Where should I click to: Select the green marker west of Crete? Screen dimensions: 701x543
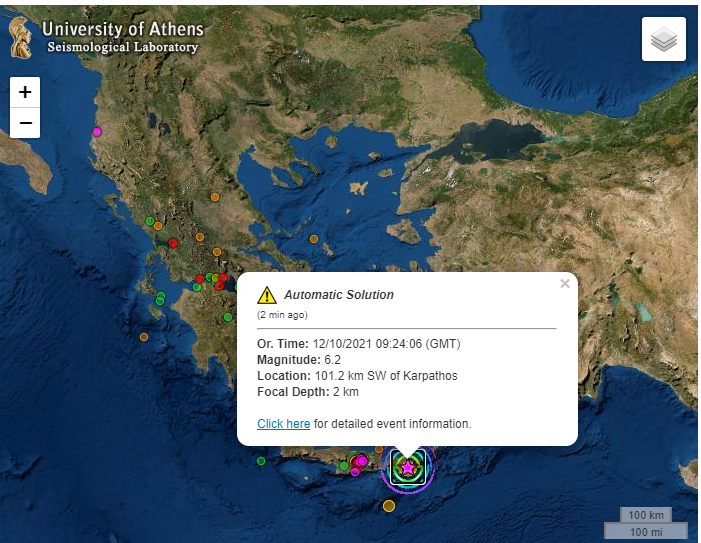point(261,461)
